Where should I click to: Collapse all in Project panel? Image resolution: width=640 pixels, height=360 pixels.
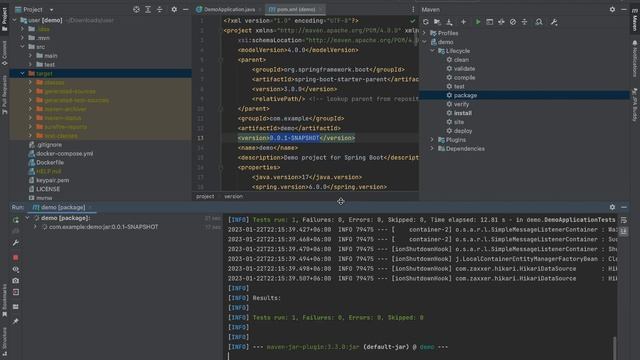[x=160, y=9]
